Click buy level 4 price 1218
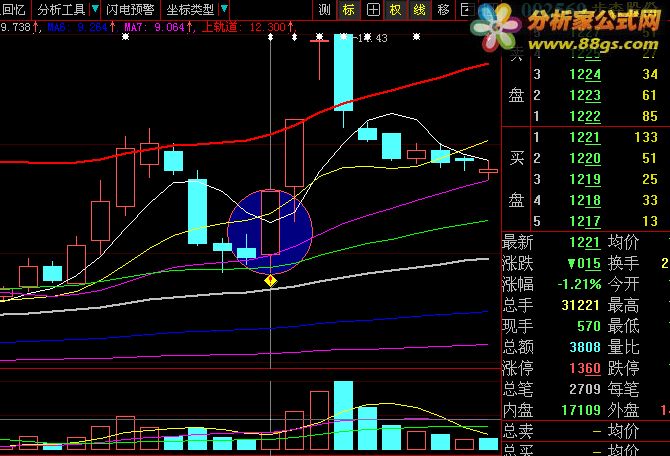This screenshot has height=456, width=670. pos(585,200)
